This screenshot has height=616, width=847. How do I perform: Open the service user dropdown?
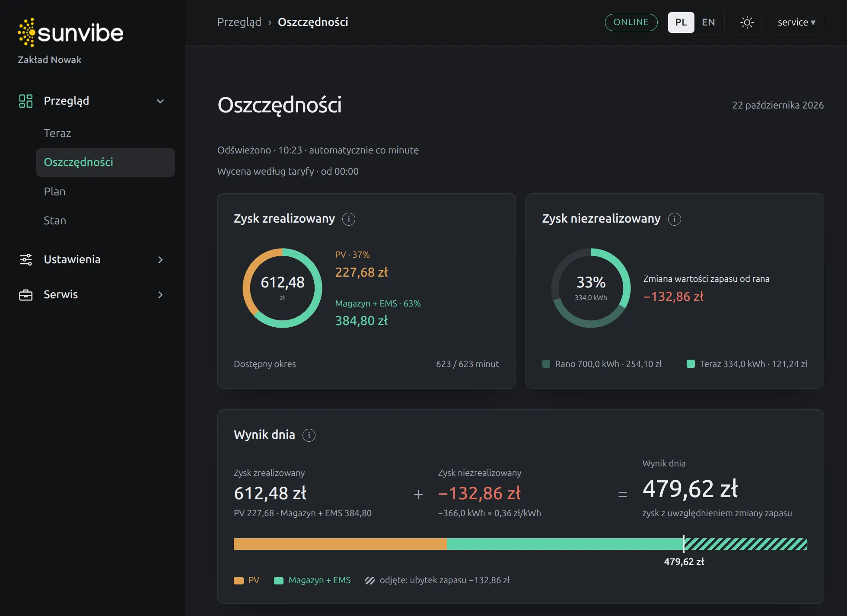coord(796,22)
